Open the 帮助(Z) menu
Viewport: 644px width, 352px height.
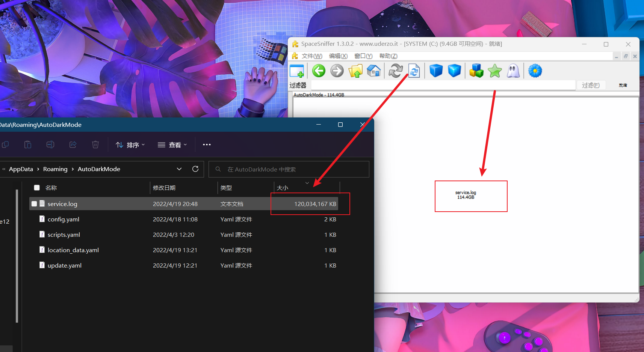[388, 56]
